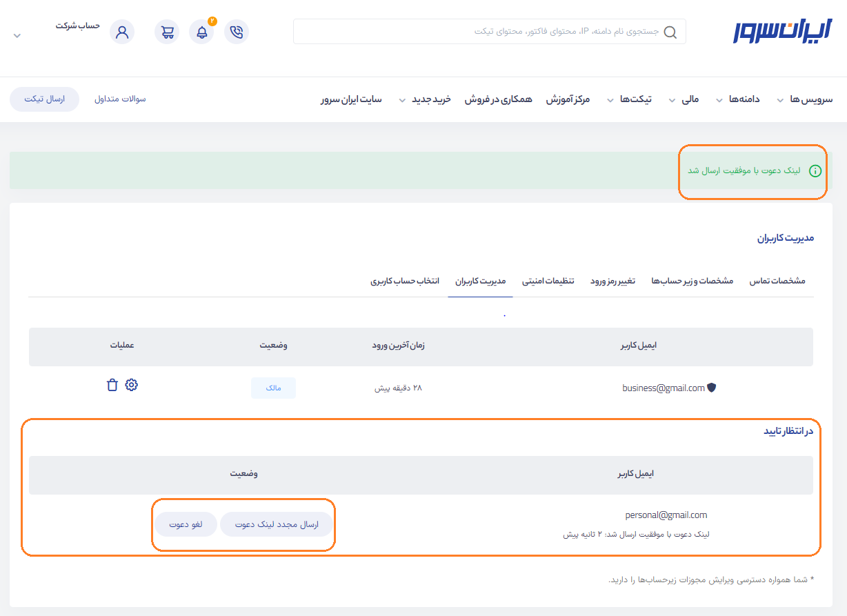Click the gear settings icon for business@gmail.com

131,385
